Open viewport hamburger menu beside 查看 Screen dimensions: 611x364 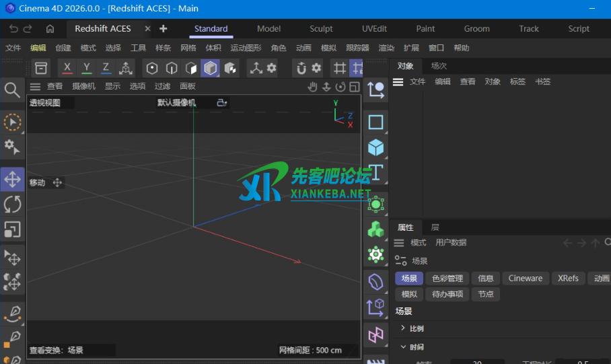[35, 86]
